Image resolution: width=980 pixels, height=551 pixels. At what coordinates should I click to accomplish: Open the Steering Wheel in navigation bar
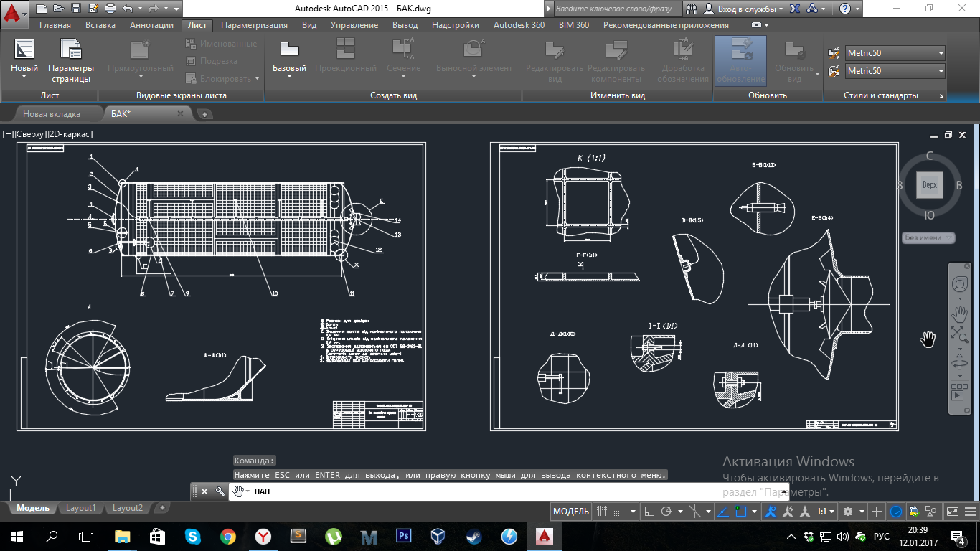coord(960,284)
